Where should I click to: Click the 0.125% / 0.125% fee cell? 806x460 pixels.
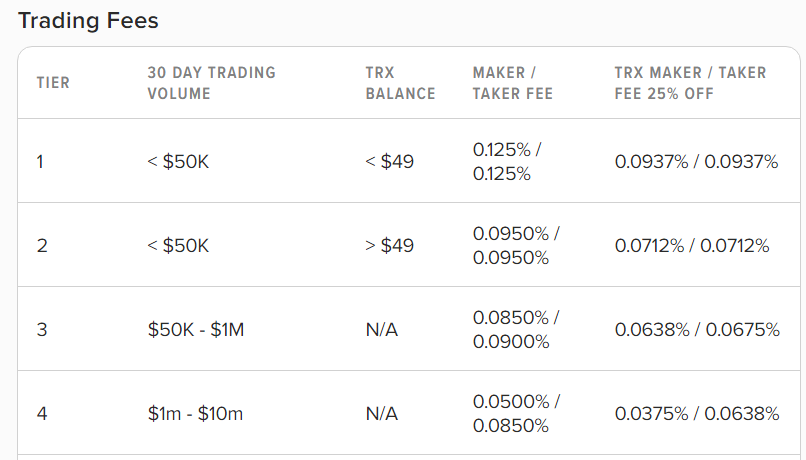pos(507,162)
